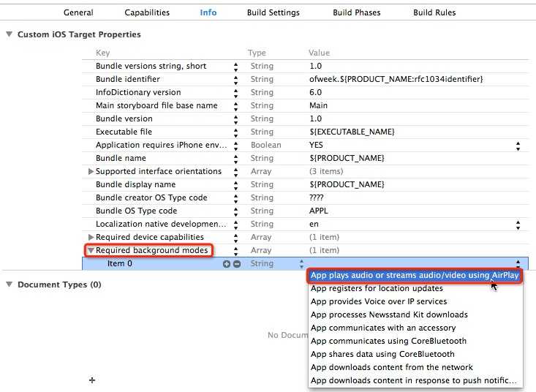Screen dimensions: 536x392
Task: Open key stepper for Application requires iPhone environment
Action: coord(236,146)
